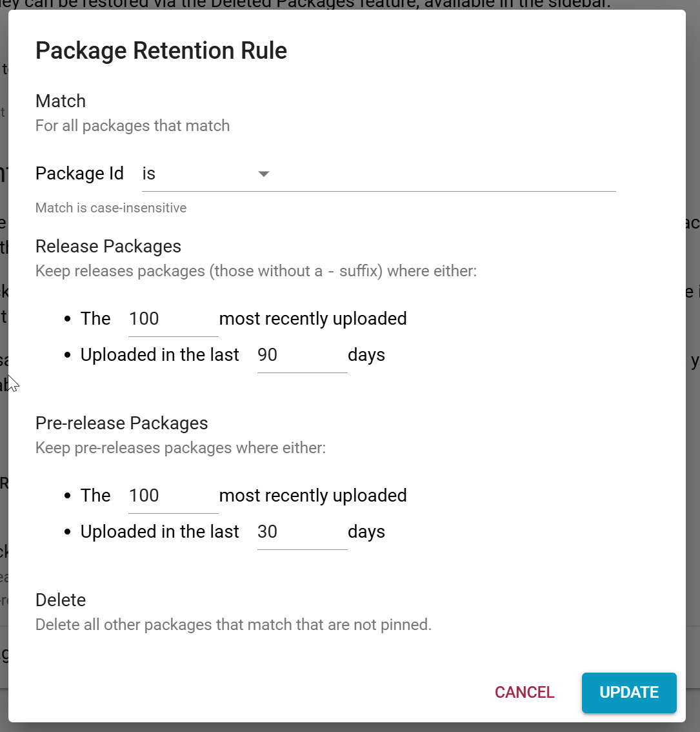
Task: Click the dropdown arrow next to "is"
Action: pos(265,173)
